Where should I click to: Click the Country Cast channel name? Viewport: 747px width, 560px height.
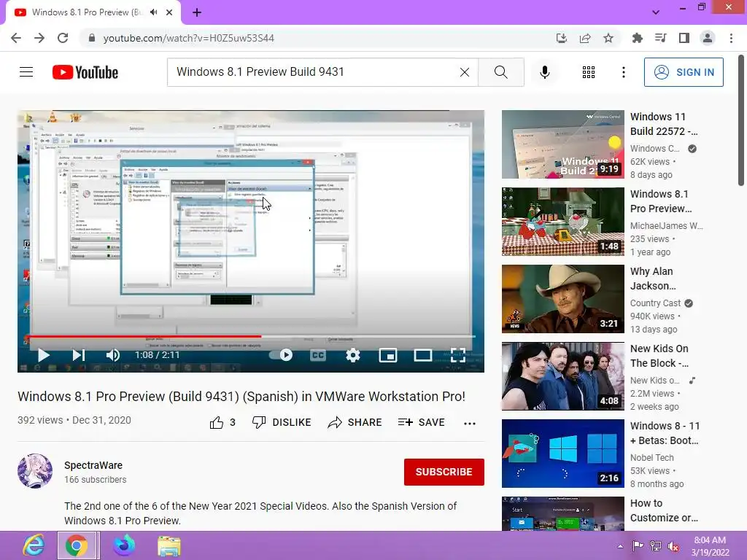click(x=655, y=303)
